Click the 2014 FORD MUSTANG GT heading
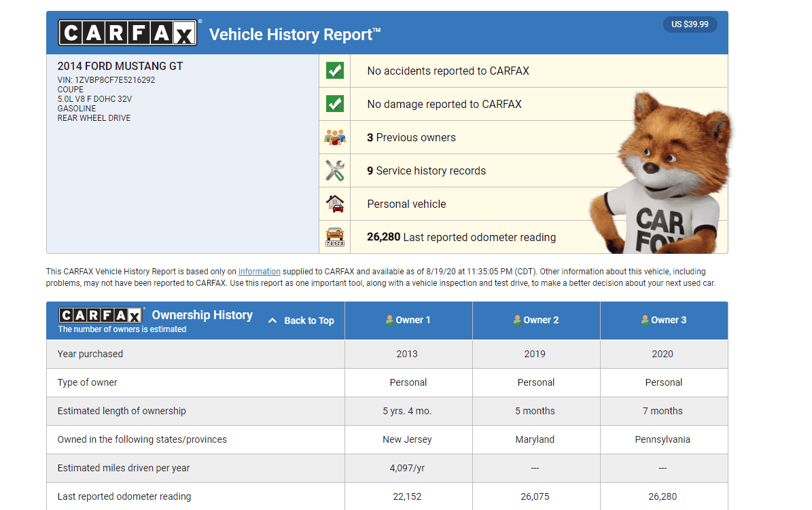812x510 pixels. pos(120,67)
